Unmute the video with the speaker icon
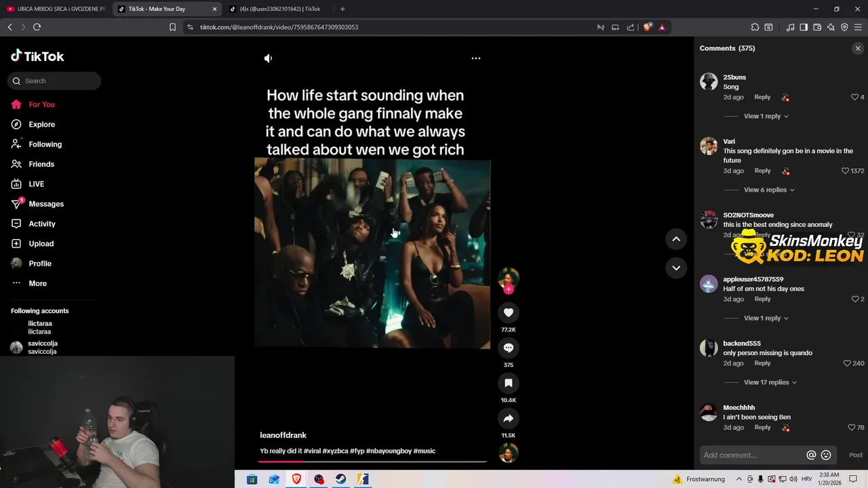 tap(268, 58)
